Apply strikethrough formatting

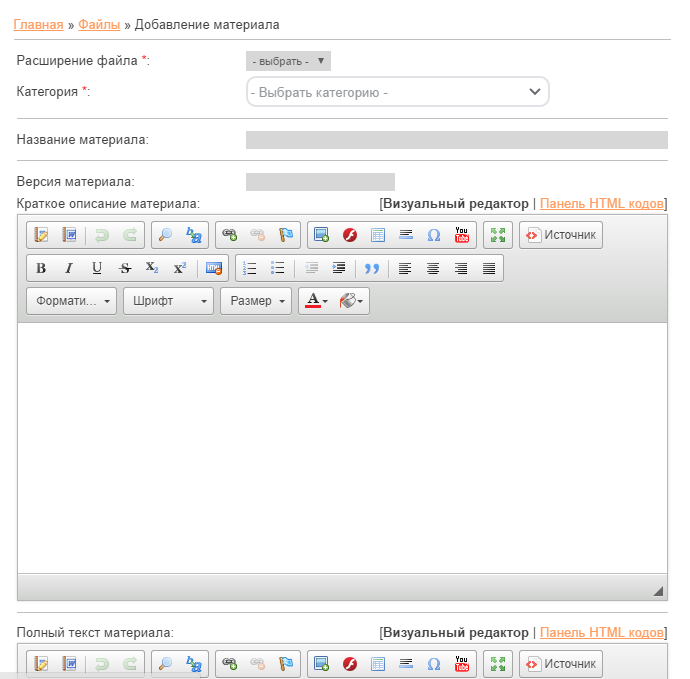125,268
